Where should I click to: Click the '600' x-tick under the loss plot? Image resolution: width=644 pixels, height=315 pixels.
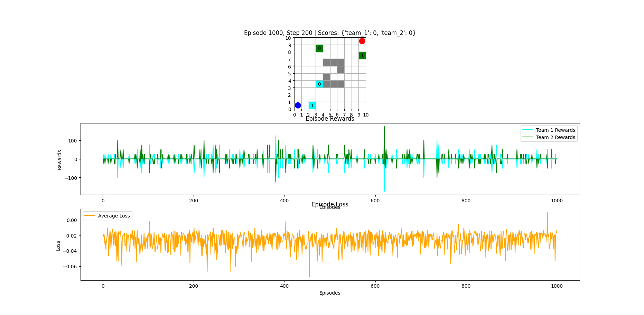click(375, 286)
